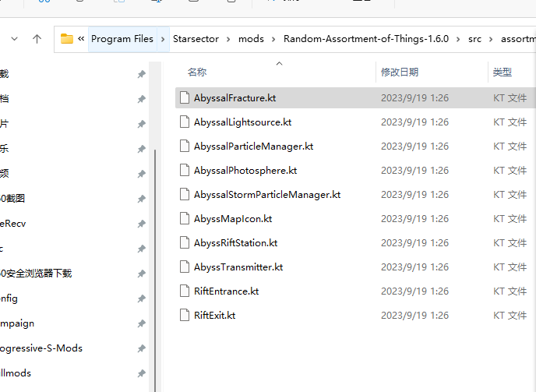Viewport: 536px width, 392px height.
Task: Expand the chevron after mods breadcrumb
Action: coord(273,39)
